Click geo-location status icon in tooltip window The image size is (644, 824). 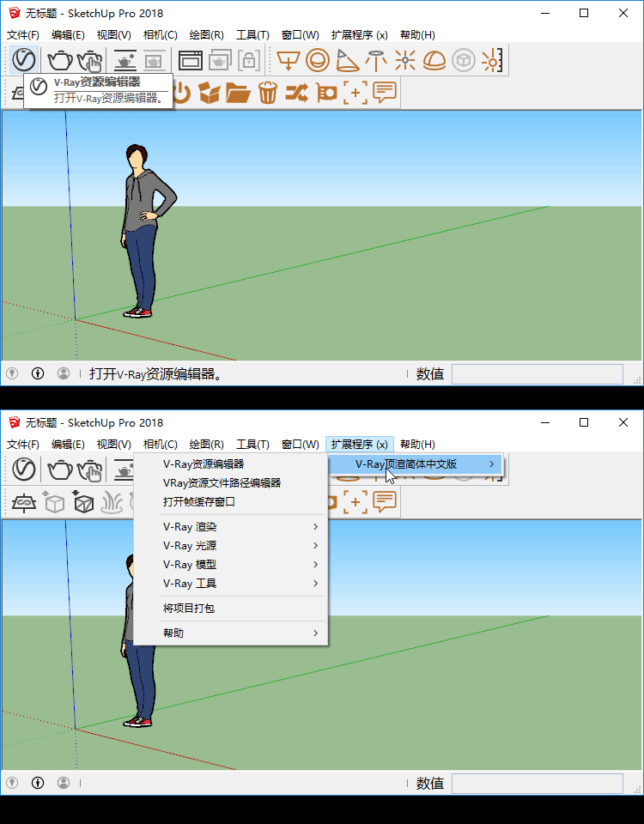point(12,373)
